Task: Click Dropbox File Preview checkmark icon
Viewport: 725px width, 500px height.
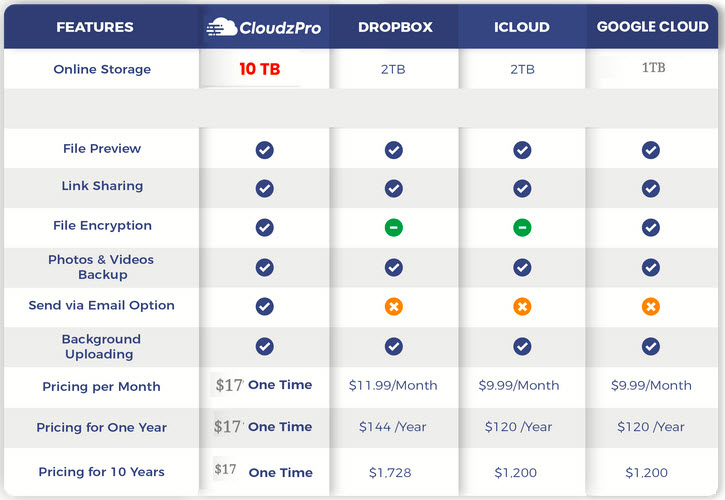Action: pos(393,150)
